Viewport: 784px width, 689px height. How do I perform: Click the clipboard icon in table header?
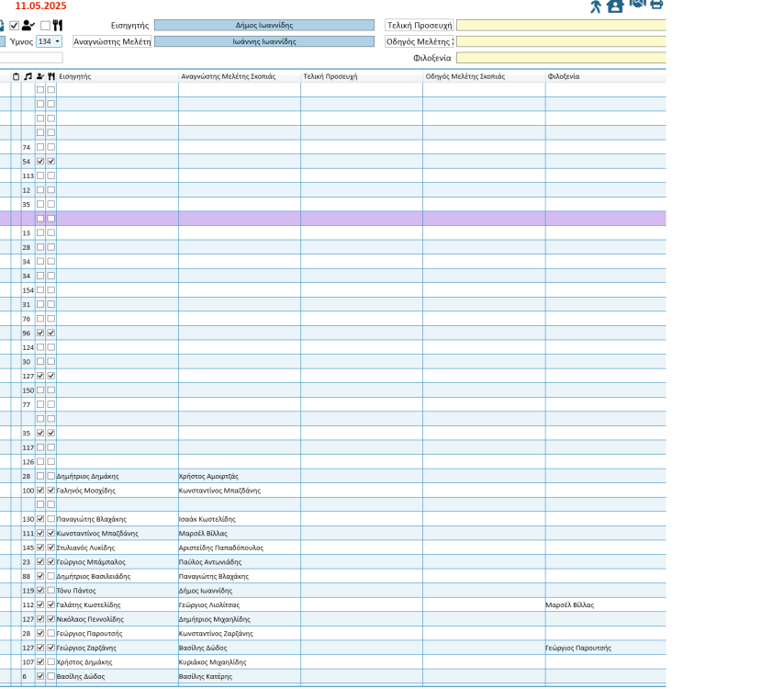pos(16,76)
